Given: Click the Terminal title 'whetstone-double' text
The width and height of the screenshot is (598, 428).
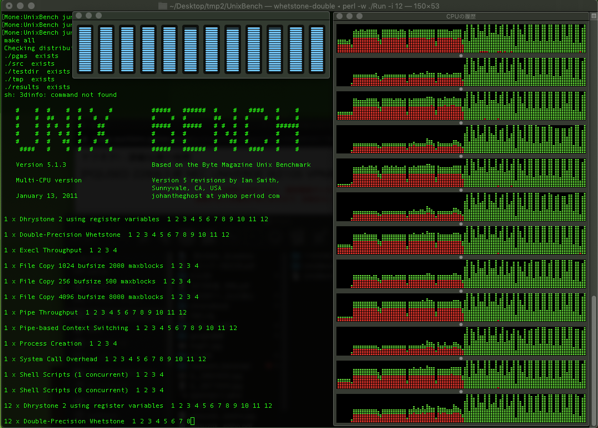Looking at the screenshot, I should pyautogui.click(x=304, y=6).
